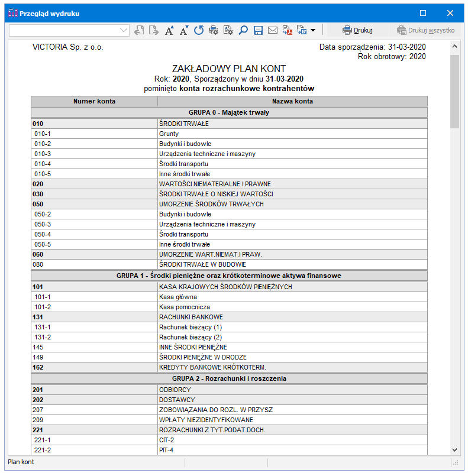This screenshot has width=468, height=476.
Task: Open the empty toolbar combo box
Action: 69,30
